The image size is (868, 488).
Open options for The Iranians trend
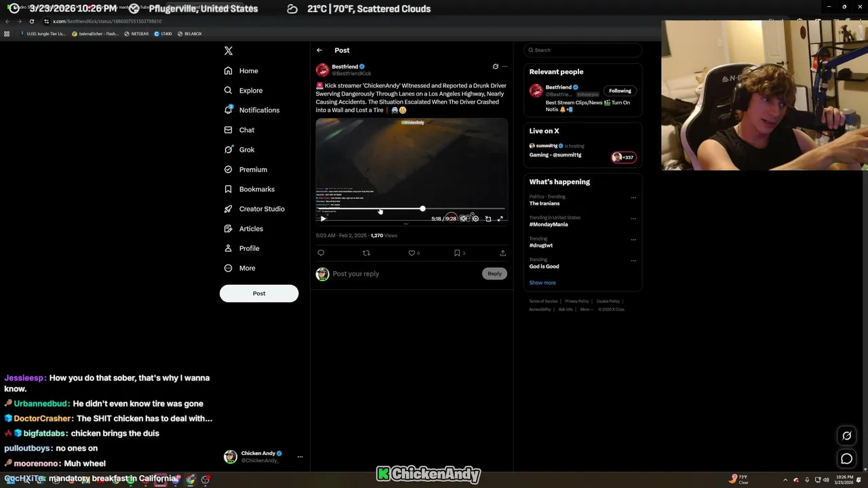633,198
